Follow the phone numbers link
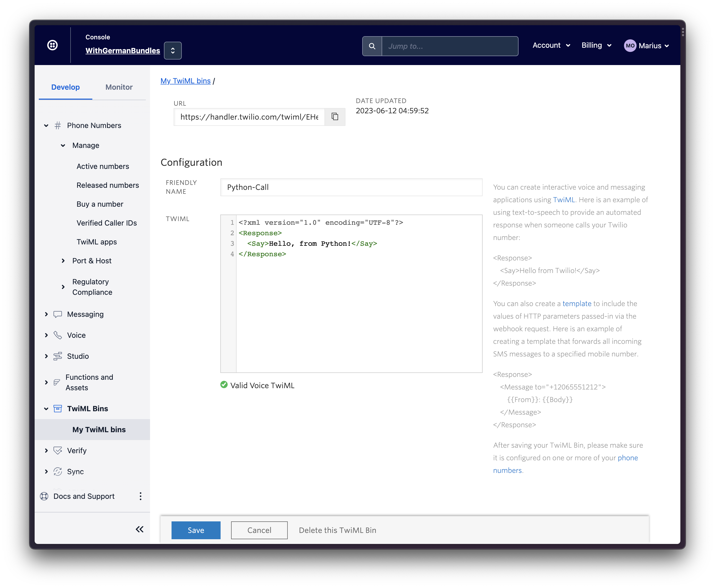This screenshot has width=715, height=588. pyautogui.click(x=628, y=458)
